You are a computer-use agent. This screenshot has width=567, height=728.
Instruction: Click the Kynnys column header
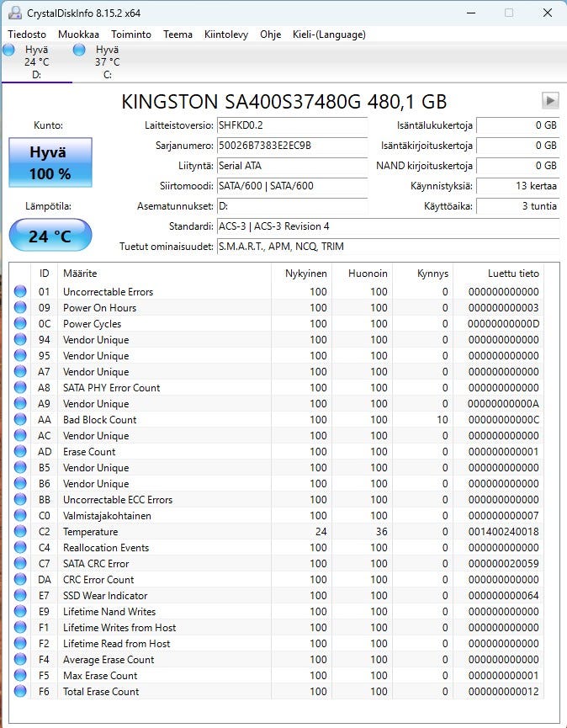click(x=422, y=274)
